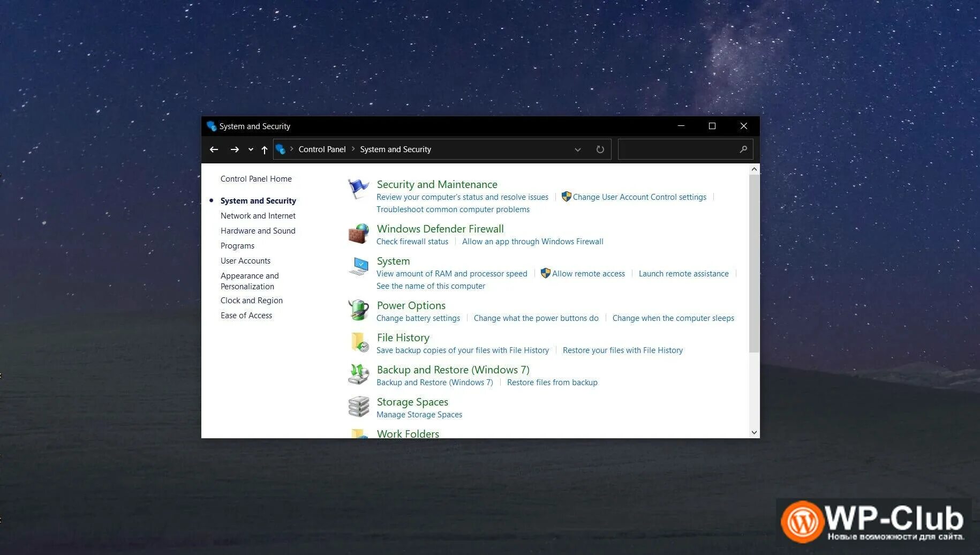This screenshot has height=555, width=980.
Task: Open Power Options heading
Action: (411, 305)
